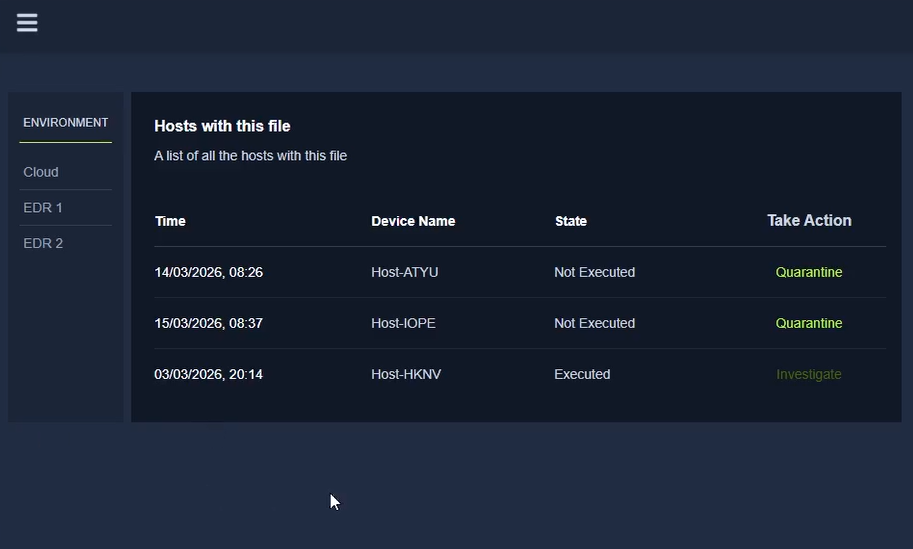Click the Not Executed state for Host-ATYU
This screenshot has height=549, width=913.
(594, 272)
